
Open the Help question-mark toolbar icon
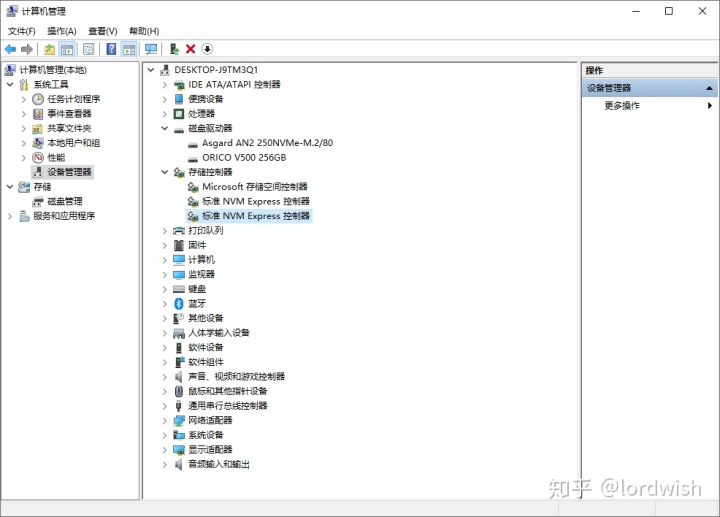(x=111, y=49)
